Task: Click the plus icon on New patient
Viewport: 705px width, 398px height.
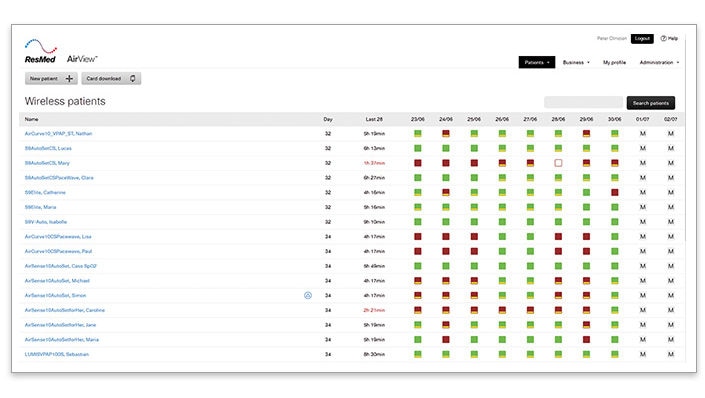Action: click(69, 79)
